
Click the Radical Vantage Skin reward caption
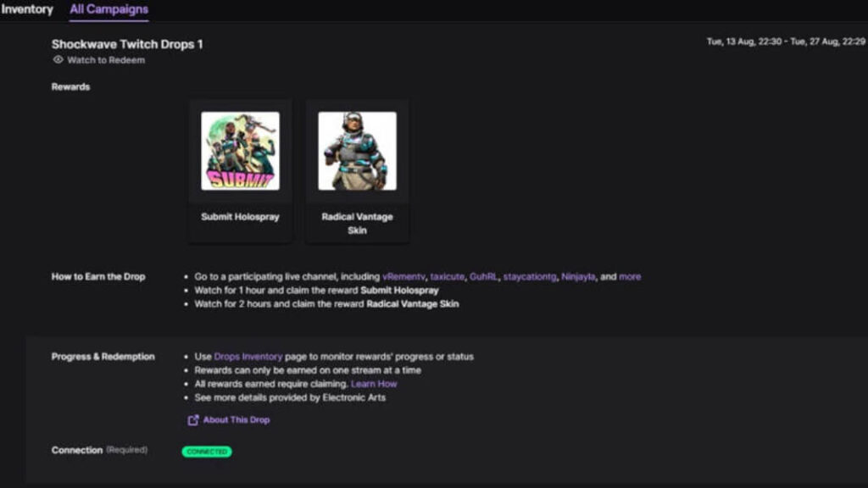[357, 224]
